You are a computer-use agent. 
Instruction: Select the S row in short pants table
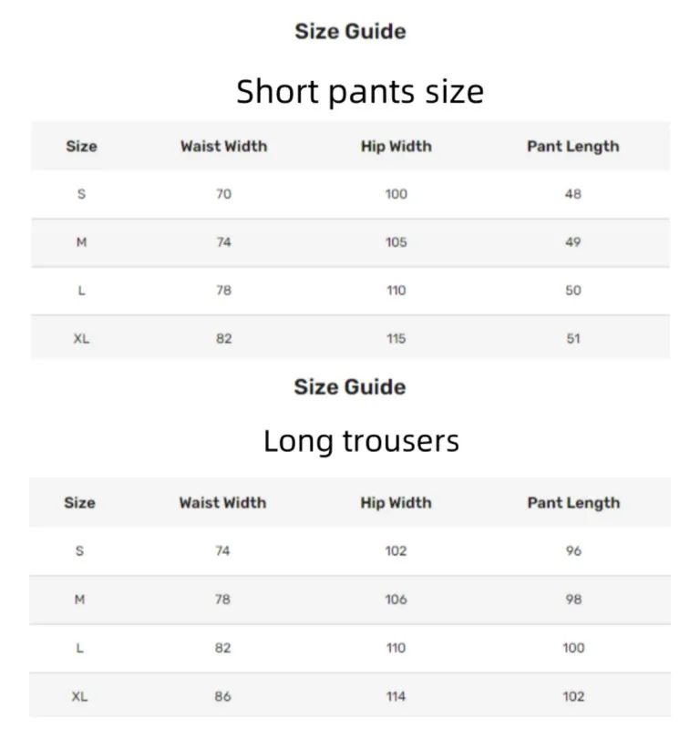tap(81, 194)
